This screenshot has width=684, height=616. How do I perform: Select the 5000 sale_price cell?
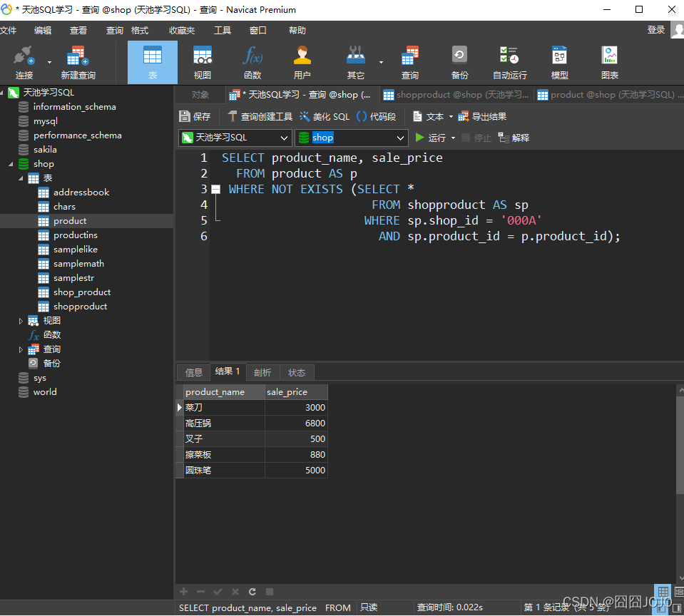[x=296, y=471]
